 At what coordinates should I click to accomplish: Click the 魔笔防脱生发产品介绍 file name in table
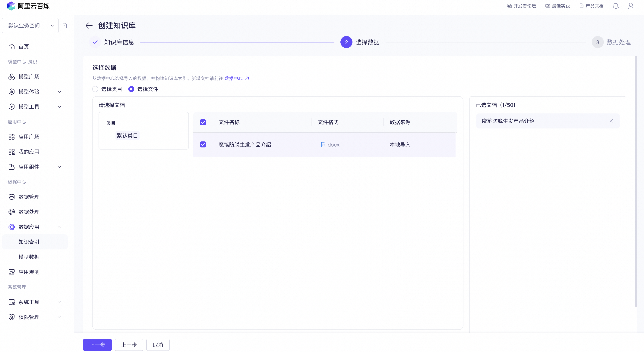(245, 145)
